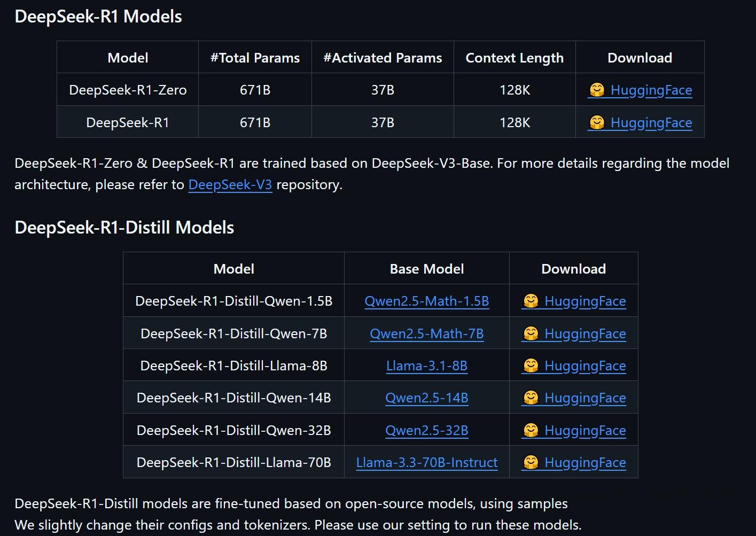756x536 pixels.
Task: Open the Llama-3.3-70B-Instruct base model link
Action: (x=427, y=463)
